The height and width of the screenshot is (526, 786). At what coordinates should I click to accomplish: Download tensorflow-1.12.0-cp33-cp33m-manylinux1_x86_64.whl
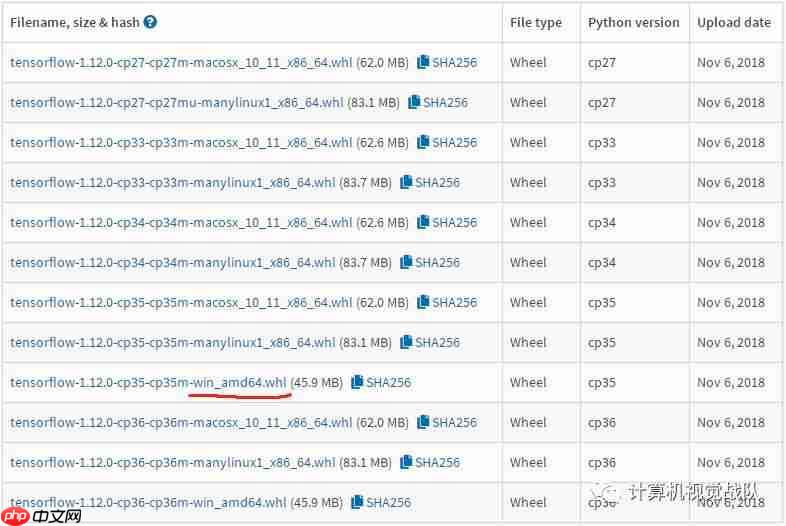[x=172, y=183]
